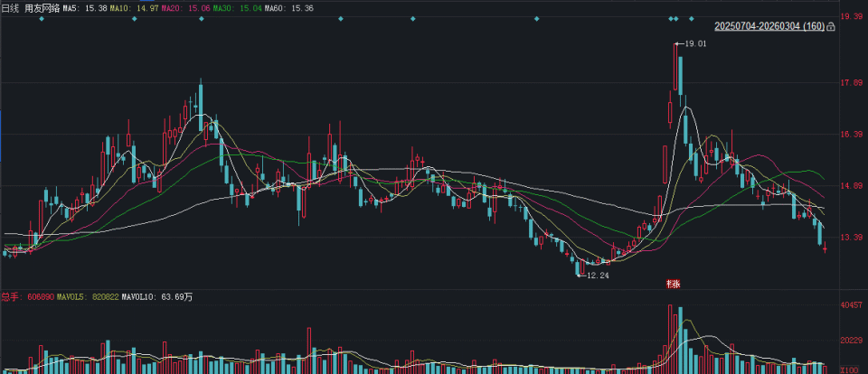The height and width of the screenshot is (374, 868).
Task: Click the X100 volume multiplier label
Action: click(850, 370)
